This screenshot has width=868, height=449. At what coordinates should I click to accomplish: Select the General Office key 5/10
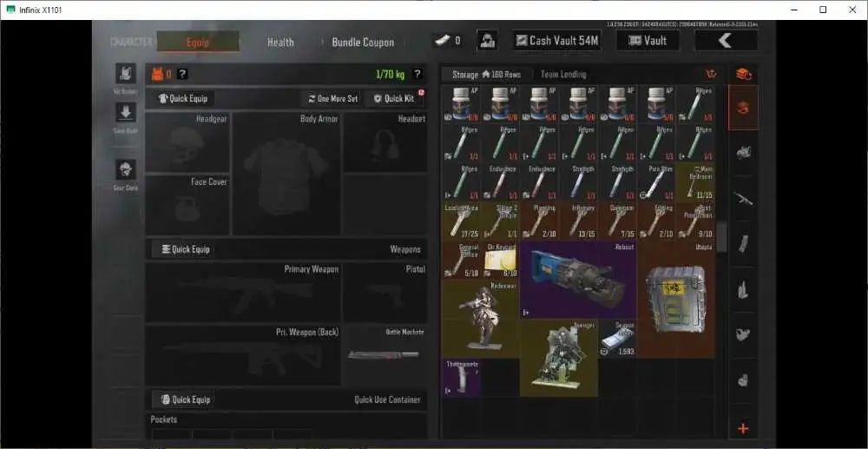[462, 260]
